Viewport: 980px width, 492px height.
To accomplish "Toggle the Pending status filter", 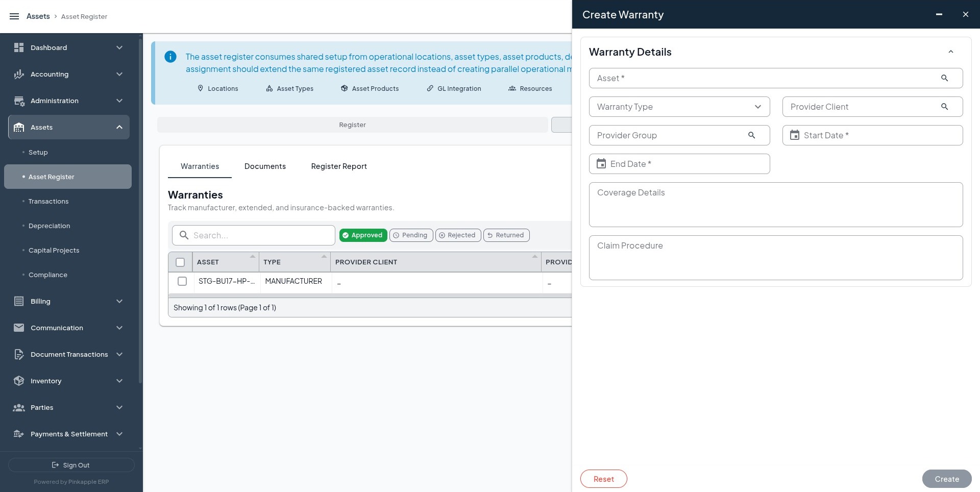I will coord(411,235).
